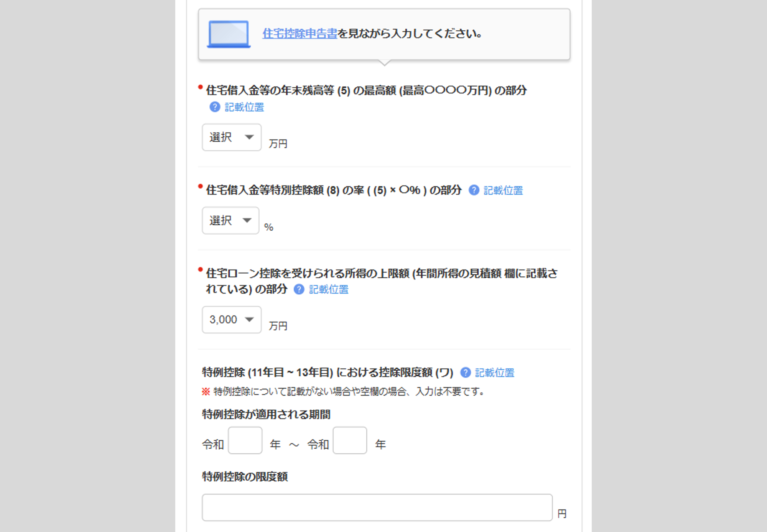Expand the 最高額 万円 selection dropdown
The width and height of the screenshot is (767, 532).
click(231, 137)
